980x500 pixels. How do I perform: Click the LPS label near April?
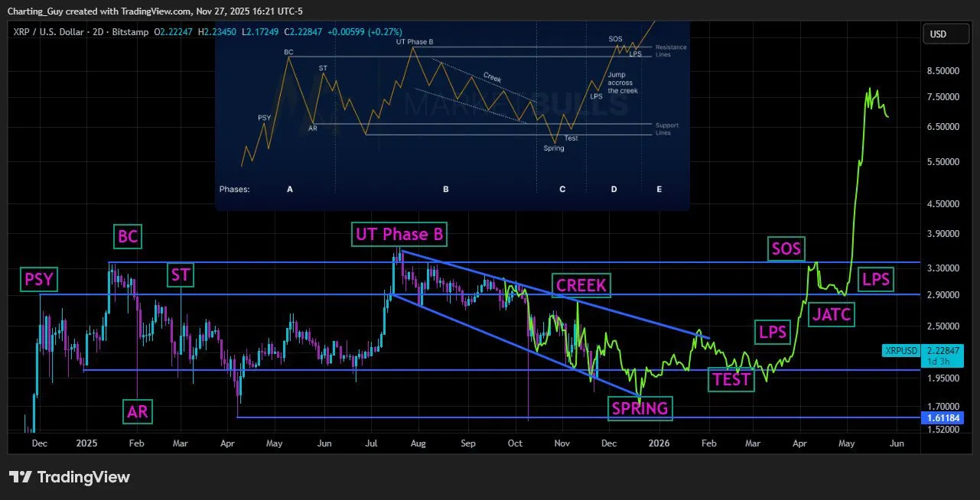(x=773, y=333)
